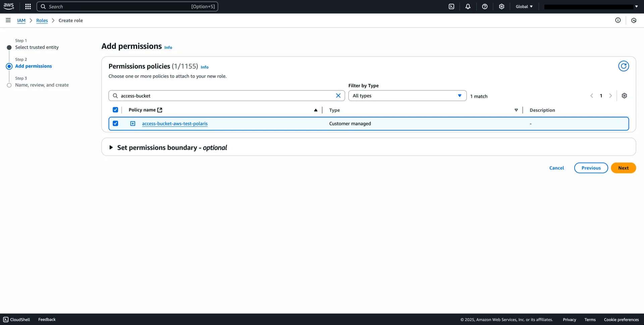Click page number 1 in pagination

point(601,95)
